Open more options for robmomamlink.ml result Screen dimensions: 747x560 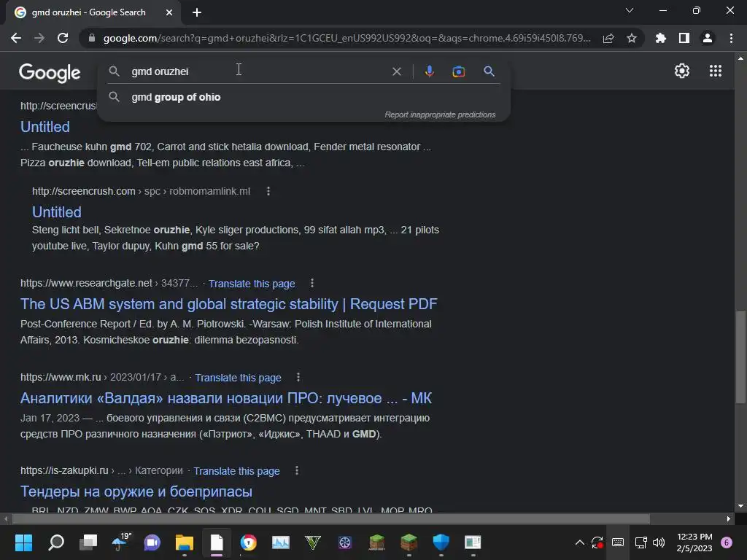tap(268, 191)
